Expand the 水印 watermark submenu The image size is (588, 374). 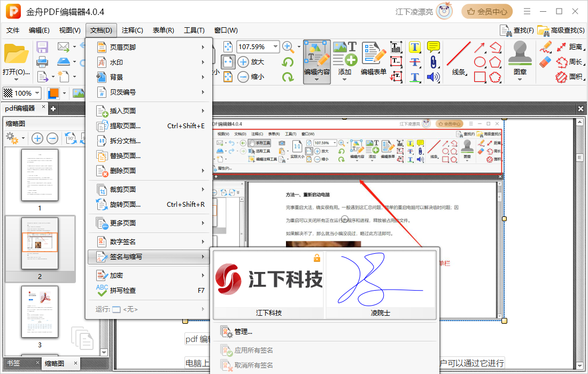pos(149,62)
